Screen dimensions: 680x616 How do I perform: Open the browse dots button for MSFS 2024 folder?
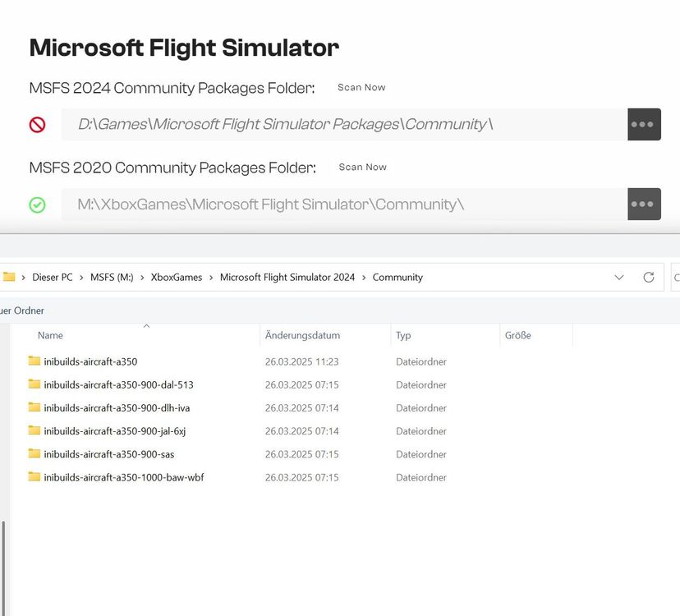[643, 125]
